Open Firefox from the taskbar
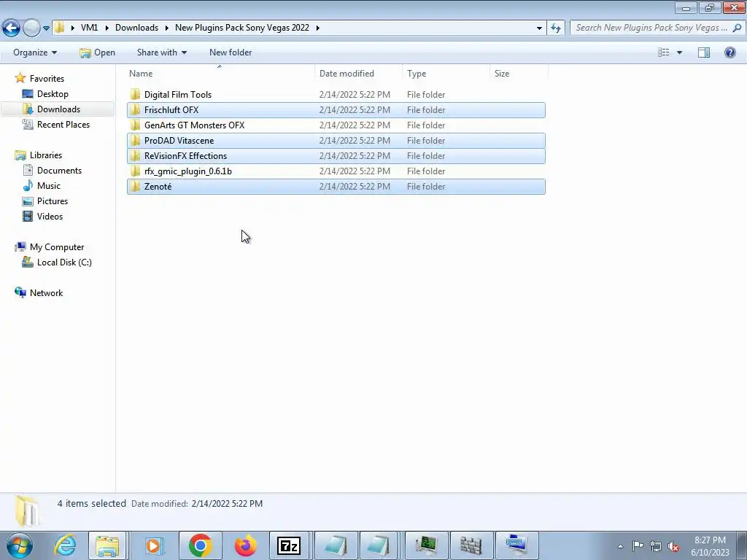 (x=245, y=545)
